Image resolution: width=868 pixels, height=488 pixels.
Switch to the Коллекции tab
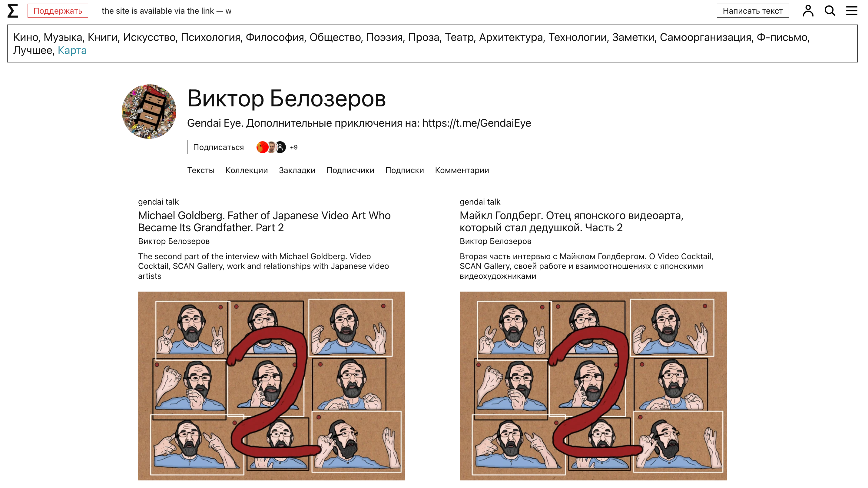click(246, 170)
